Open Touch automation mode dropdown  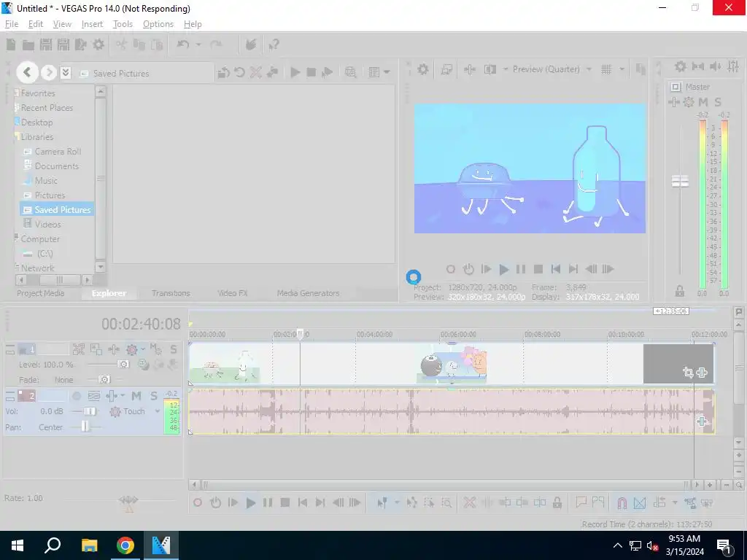pyautogui.click(x=158, y=411)
